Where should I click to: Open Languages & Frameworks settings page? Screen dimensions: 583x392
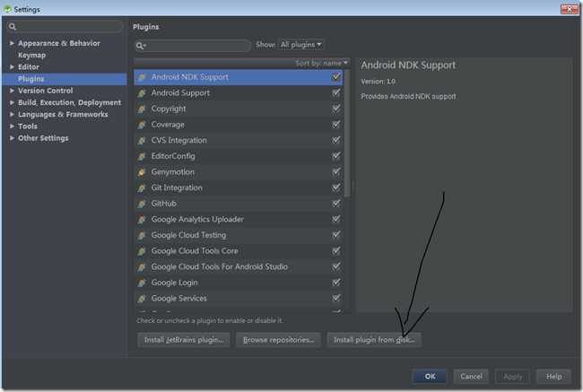click(x=63, y=114)
